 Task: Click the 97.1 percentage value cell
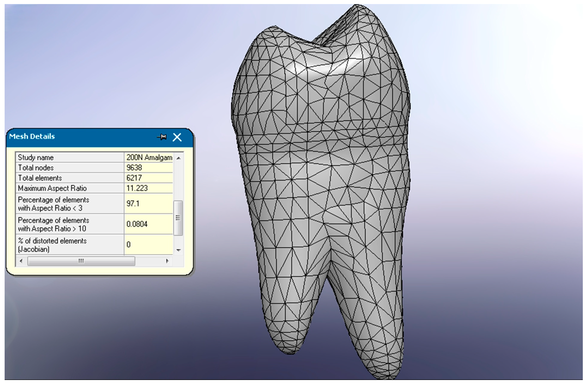(133, 204)
